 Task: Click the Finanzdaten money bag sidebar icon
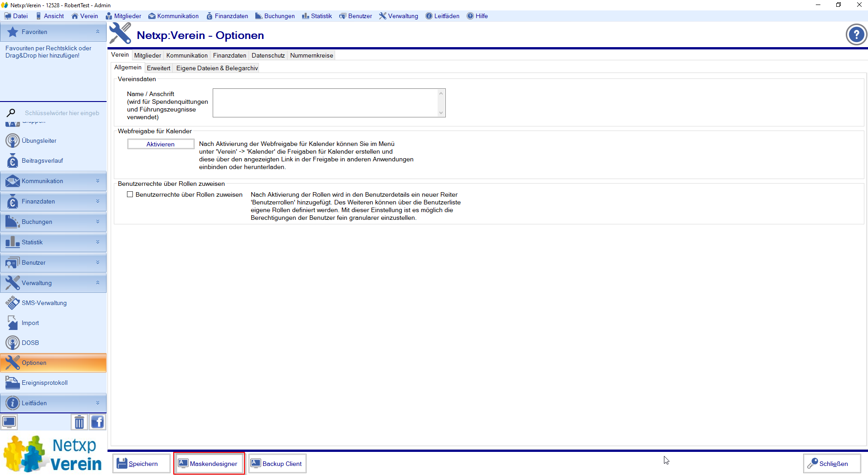click(12, 201)
